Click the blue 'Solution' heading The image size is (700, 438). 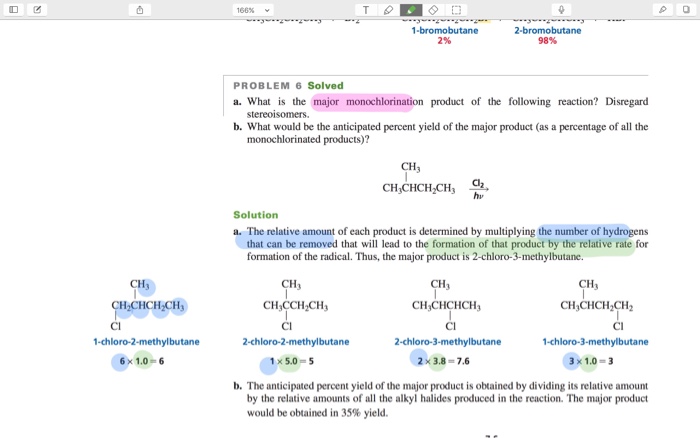[255, 215]
